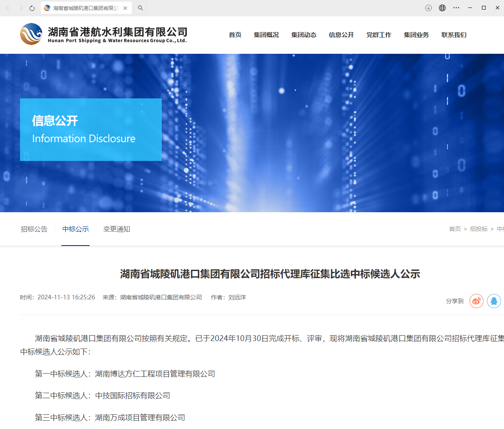The image size is (504, 429).
Task: Open the 联系我们 navigation item
Action: 454,35
